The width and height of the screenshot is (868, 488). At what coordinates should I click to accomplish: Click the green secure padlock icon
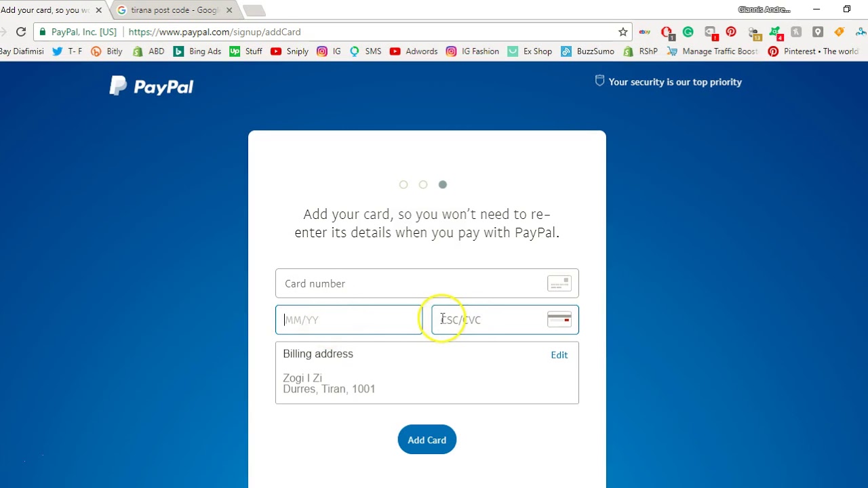point(43,32)
